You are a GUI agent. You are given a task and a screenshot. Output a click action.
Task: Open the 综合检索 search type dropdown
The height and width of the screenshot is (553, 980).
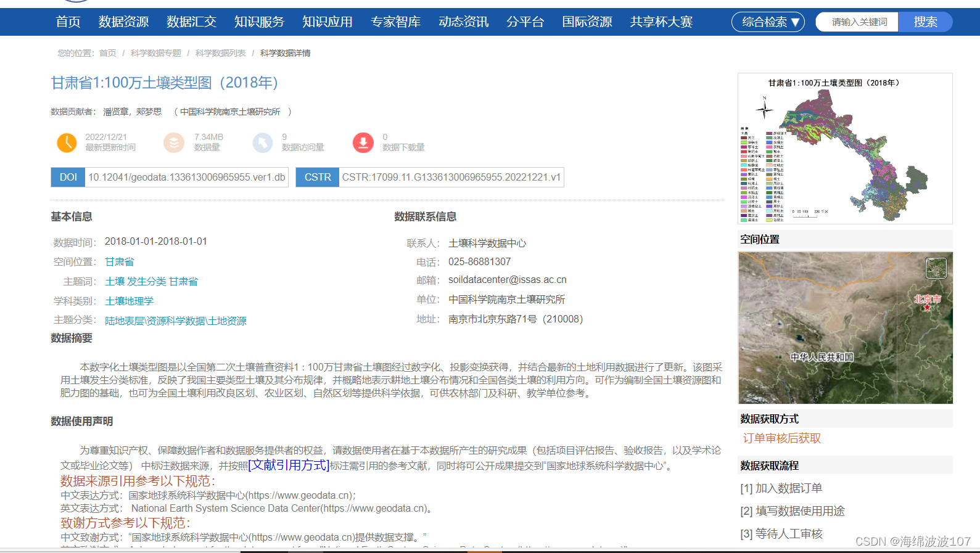click(768, 22)
